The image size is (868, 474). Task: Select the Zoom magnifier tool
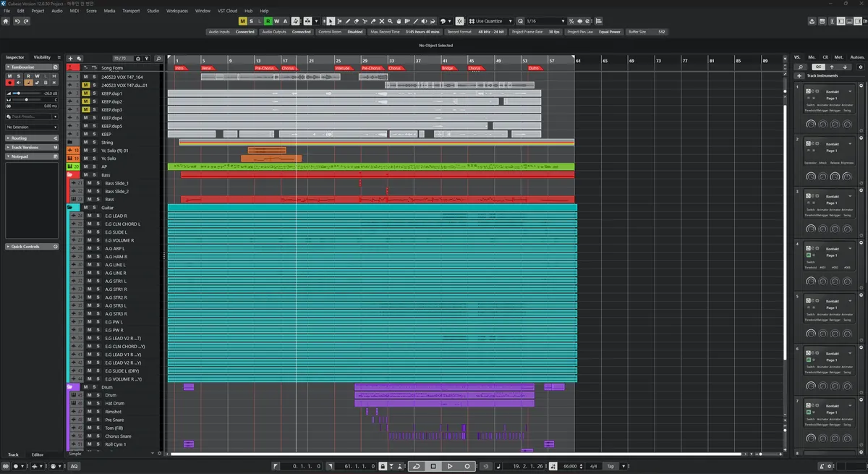[390, 21]
